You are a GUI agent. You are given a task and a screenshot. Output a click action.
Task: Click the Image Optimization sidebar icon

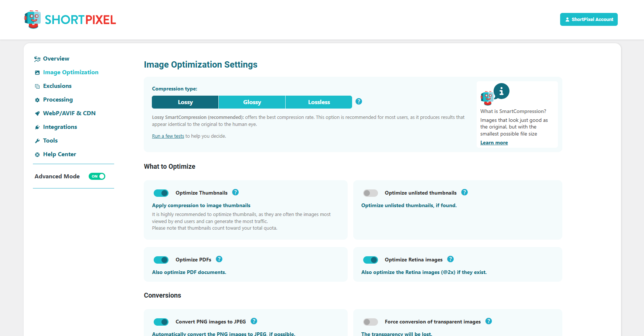click(x=37, y=73)
